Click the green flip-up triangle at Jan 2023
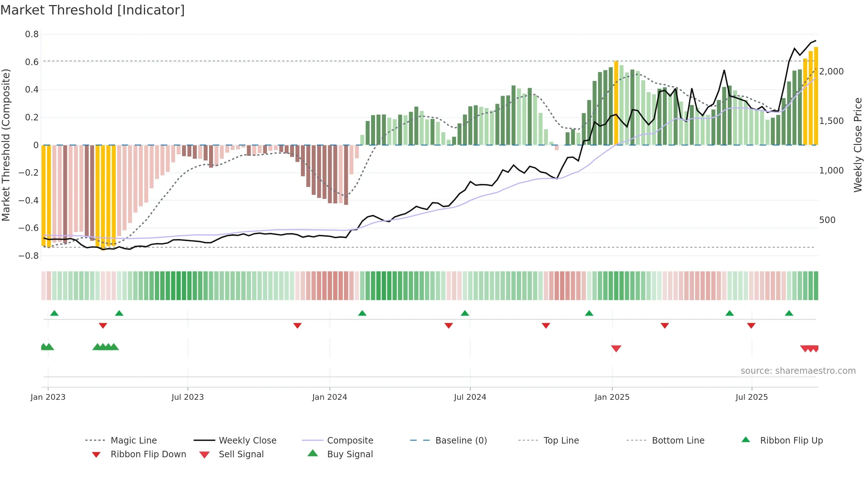The width and height of the screenshot is (868, 488). click(54, 313)
